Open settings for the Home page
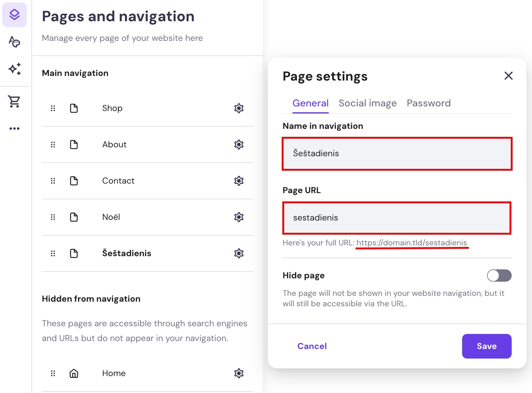 click(x=239, y=373)
